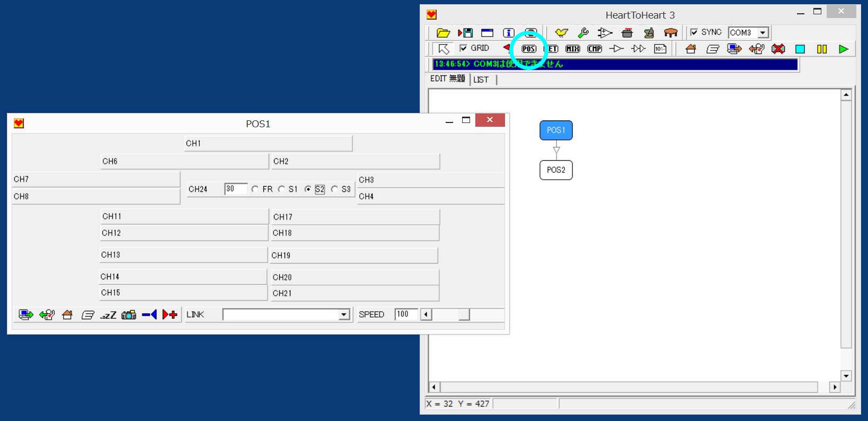This screenshot has width=868, height=421.
Task: Open the info icon in HeartToHeart toolbar
Action: [x=509, y=33]
